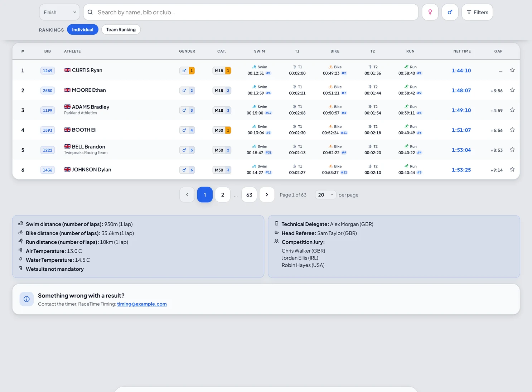Sort by the SWIM column header
The height and width of the screenshot is (392, 532).
pos(260,51)
